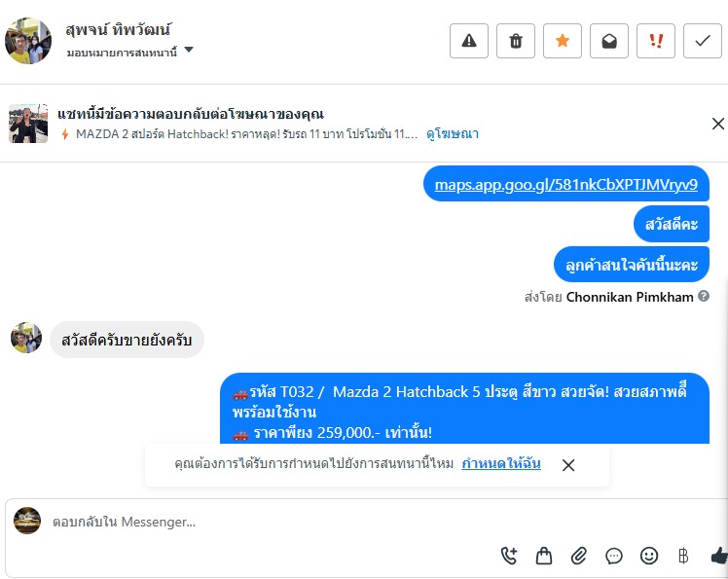Close the ad reply banner
Viewport: 728px width, 579px height.
pyautogui.click(x=718, y=124)
